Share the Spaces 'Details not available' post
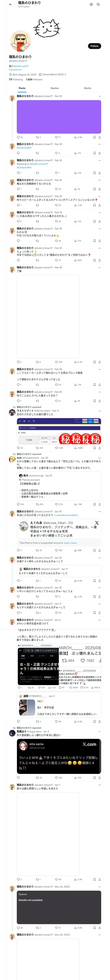 point(99,928)
